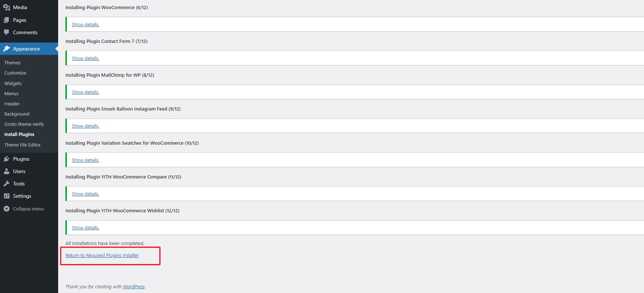
Task: Click the Plugins plug icon
Action: [x=7, y=159]
